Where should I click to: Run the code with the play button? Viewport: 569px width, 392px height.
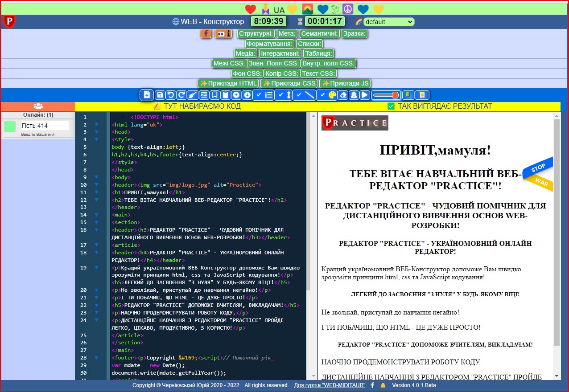pos(364,95)
